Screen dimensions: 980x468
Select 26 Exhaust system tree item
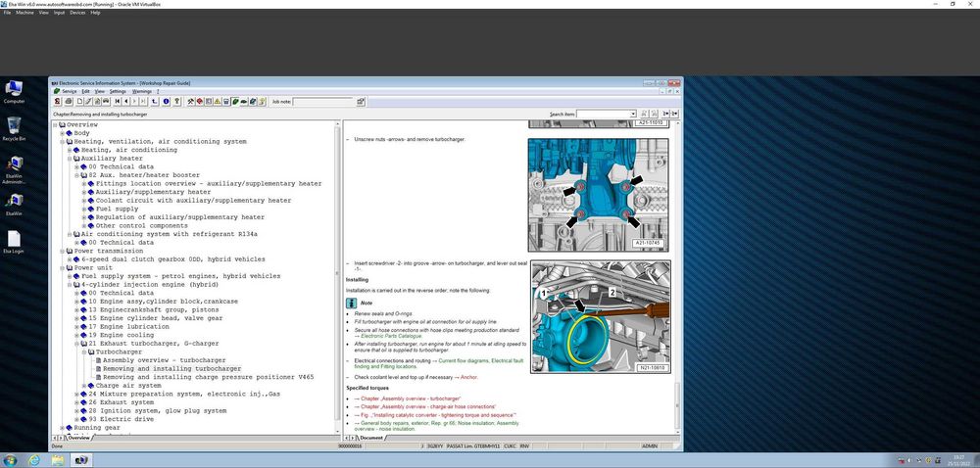tap(122, 402)
